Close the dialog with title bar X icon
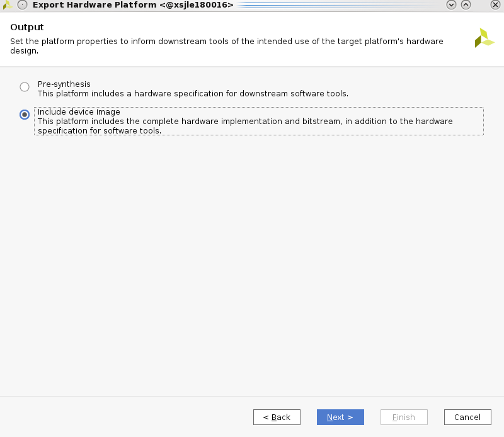Viewport: 504px width, 437px height. [495, 5]
